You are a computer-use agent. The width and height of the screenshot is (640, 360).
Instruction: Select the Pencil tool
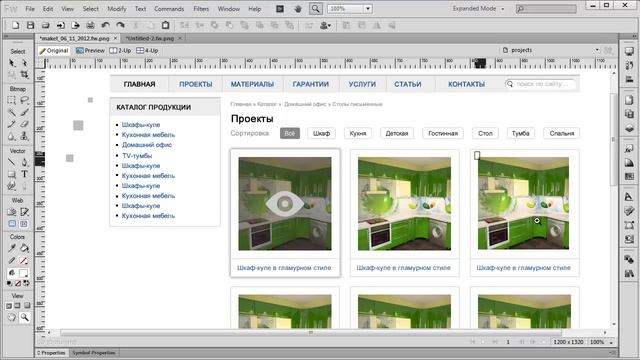coord(12,124)
